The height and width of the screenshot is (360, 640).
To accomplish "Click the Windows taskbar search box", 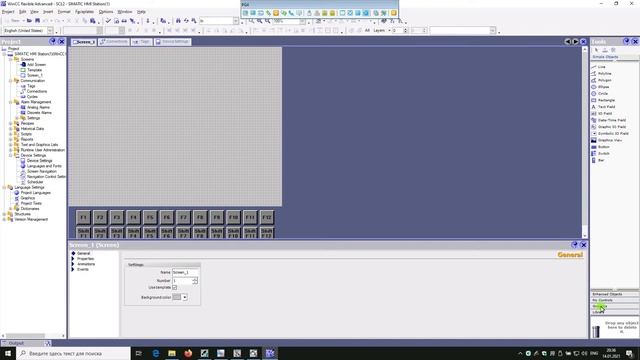I will click(x=73, y=353).
